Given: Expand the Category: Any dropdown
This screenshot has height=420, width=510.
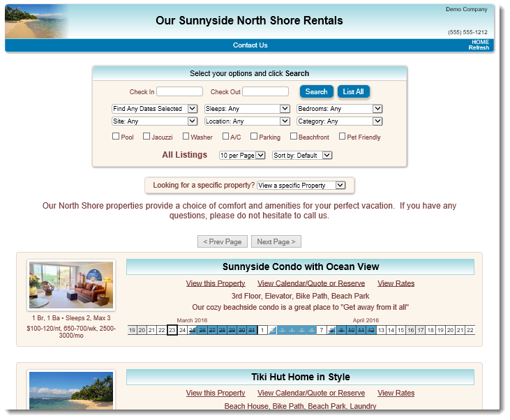Looking at the screenshot, I should pyautogui.click(x=340, y=121).
